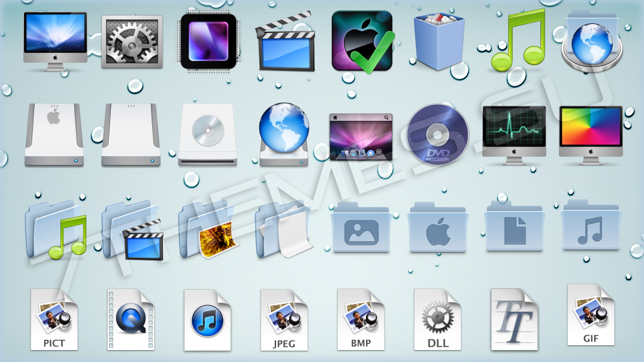Launch the Activity Monitor heartbeat display icon
Screen dimensions: 644x362
click(x=514, y=135)
